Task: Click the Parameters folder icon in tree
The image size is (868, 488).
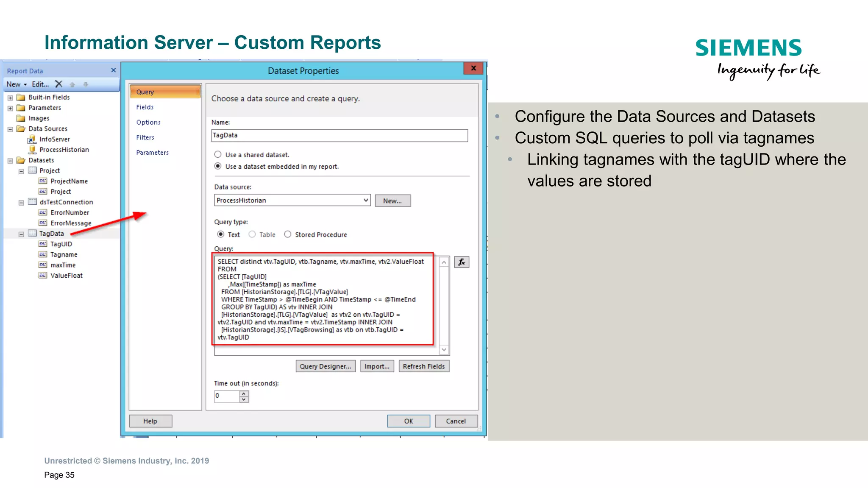Action: (x=21, y=108)
